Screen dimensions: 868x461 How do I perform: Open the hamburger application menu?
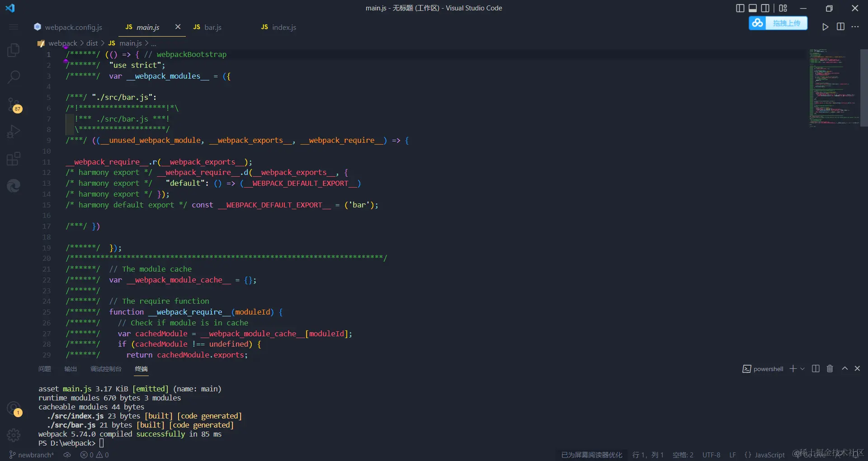click(x=14, y=27)
